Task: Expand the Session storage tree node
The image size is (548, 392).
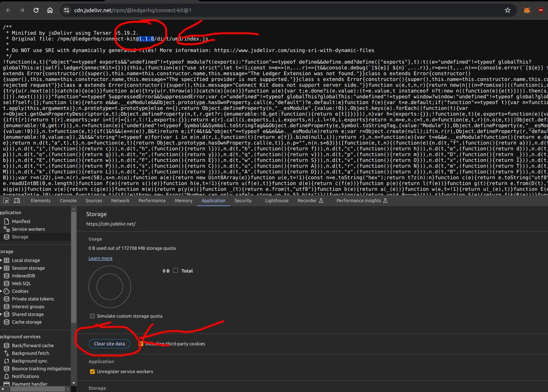Action: pos(1,268)
